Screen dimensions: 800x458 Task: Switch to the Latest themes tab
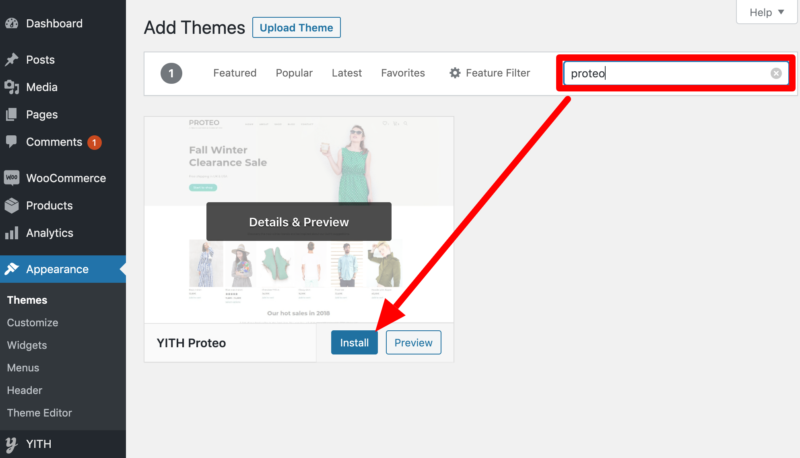pos(346,73)
